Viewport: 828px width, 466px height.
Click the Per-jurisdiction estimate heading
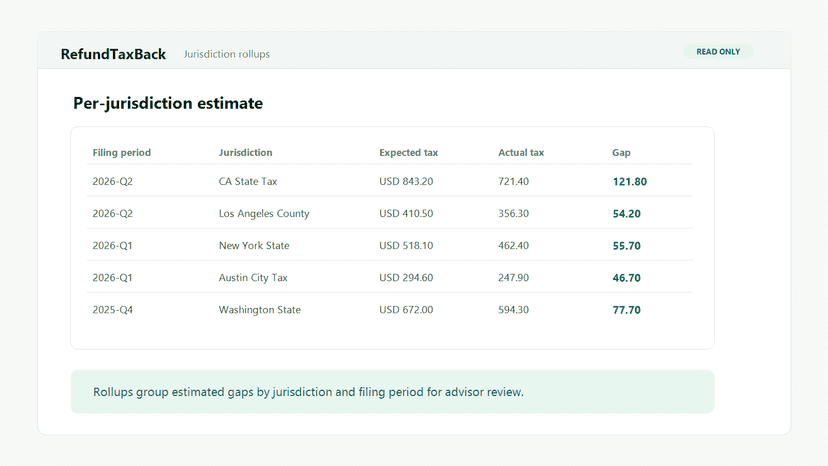pos(168,103)
